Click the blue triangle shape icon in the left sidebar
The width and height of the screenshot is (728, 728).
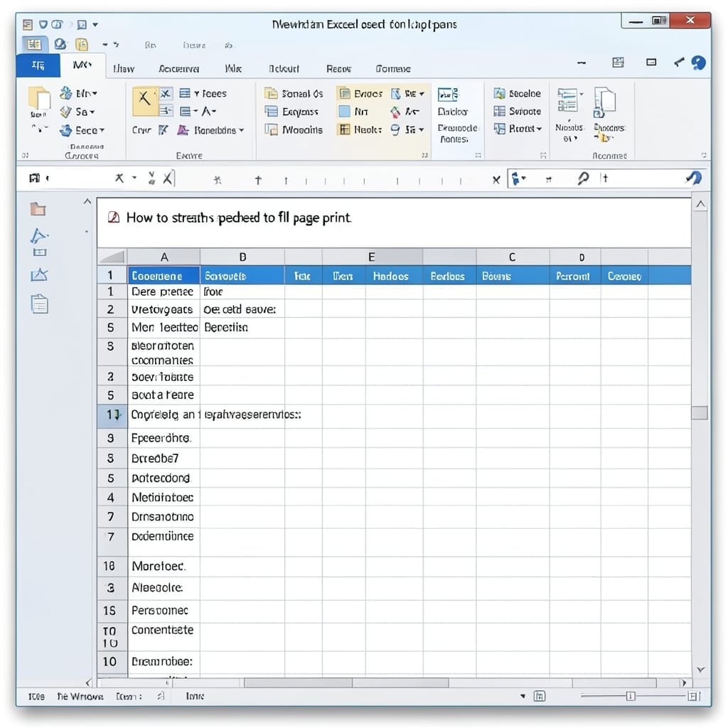point(39,236)
